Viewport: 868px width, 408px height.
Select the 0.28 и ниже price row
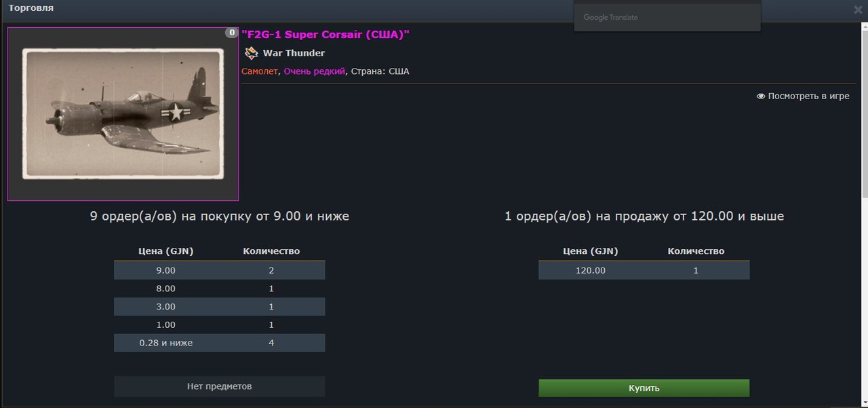[x=219, y=343]
